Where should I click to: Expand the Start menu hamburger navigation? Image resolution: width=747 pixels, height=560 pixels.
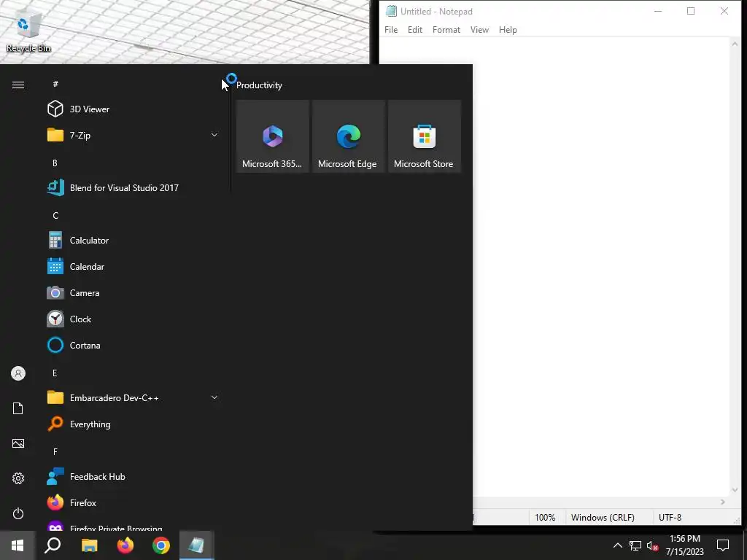tap(18, 85)
